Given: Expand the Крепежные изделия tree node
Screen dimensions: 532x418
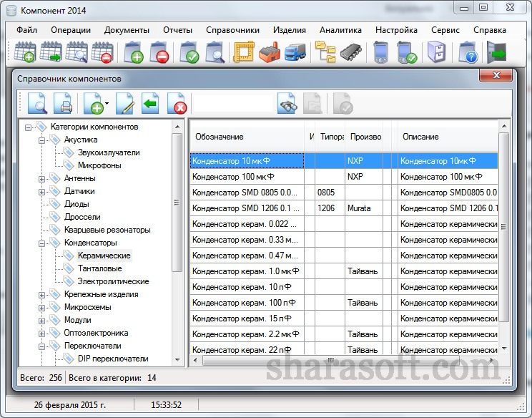Looking at the screenshot, I should 41,295.
